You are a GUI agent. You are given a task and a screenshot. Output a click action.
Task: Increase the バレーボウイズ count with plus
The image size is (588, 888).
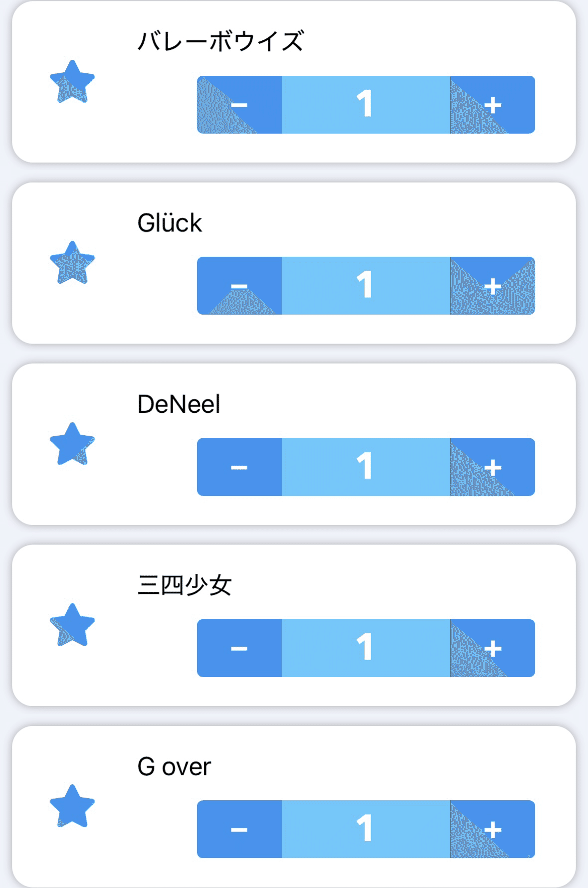click(492, 105)
